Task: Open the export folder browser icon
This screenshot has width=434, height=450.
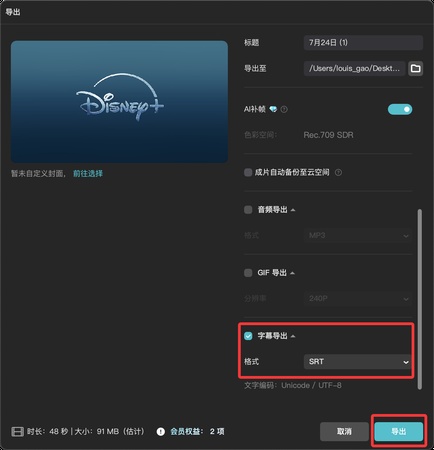Action: (415, 68)
